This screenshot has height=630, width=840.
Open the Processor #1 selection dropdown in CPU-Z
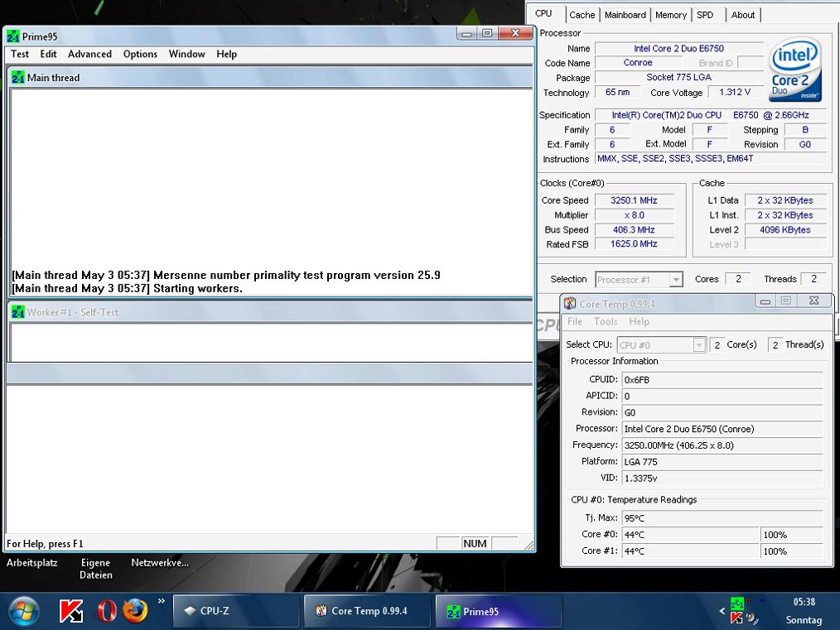639,280
